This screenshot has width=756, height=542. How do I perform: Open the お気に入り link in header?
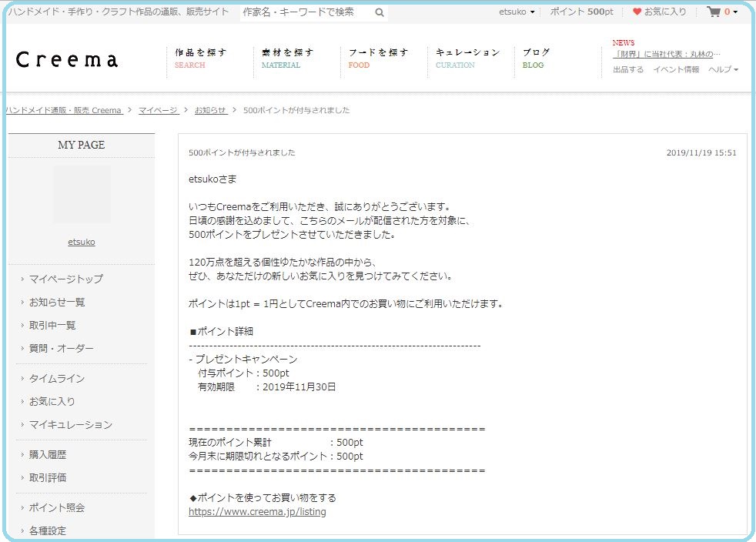tap(665, 12)
